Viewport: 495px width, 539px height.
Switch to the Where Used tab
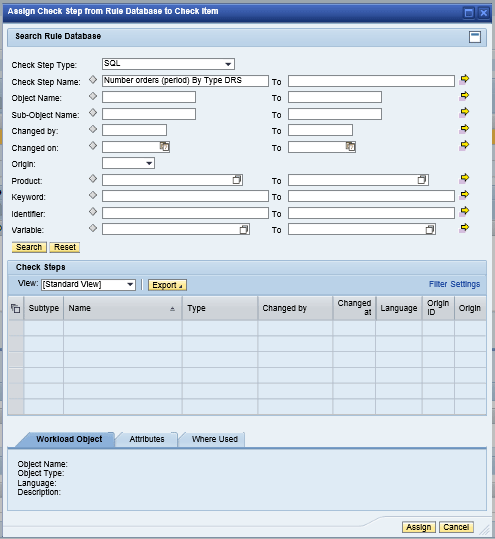click(215, 439)
